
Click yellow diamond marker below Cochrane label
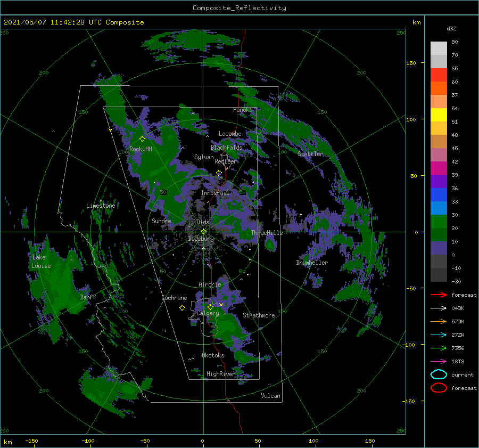tap(182, 308)
